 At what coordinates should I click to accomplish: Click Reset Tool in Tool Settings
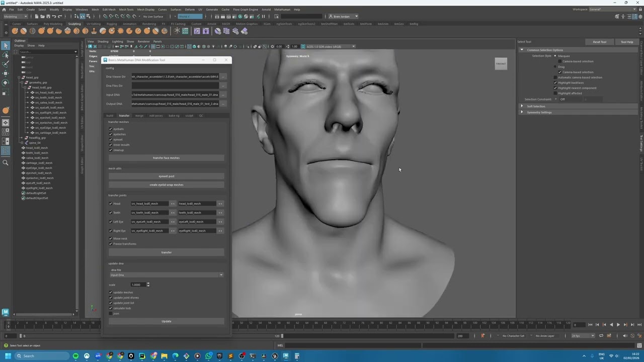tap(600, 42)
